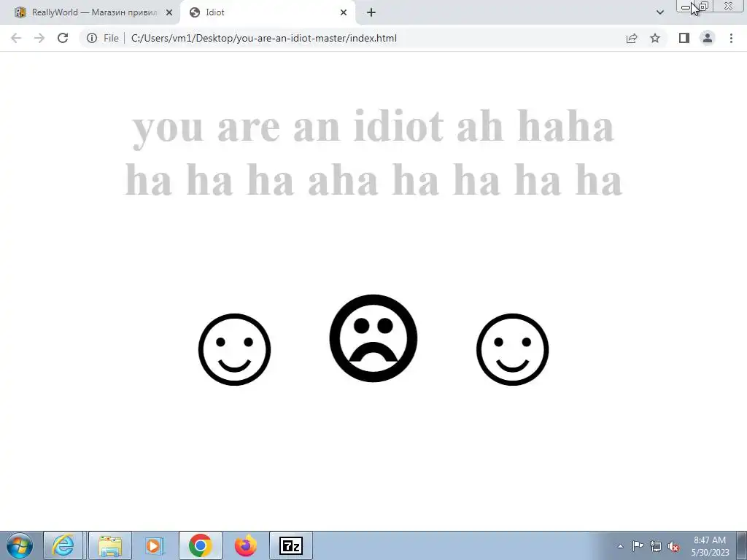Click the Action Center flag icon
Screen dimensions: 747x560
638,546
